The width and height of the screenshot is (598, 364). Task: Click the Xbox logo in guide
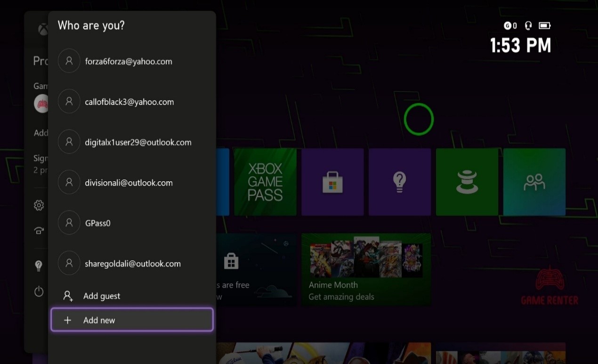click(43, 30)
